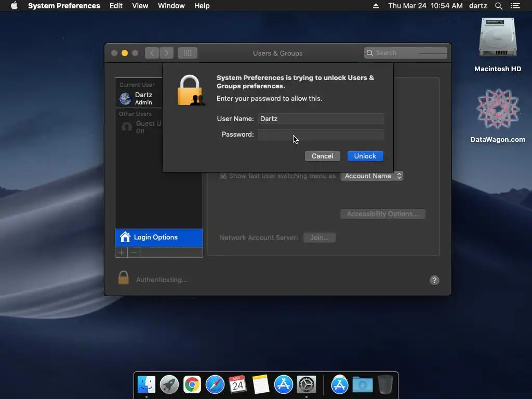Select Login Options in the sidebar

click(159, 237)
